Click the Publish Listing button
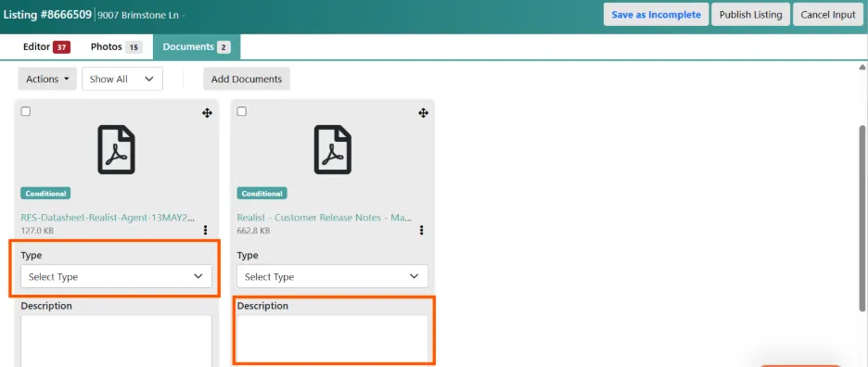Screen dimensions: 868x367 tap(750, 15)
